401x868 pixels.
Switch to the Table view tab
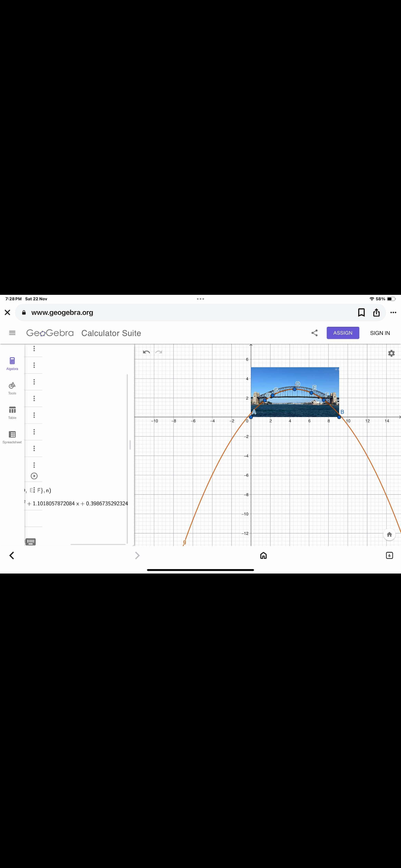click(12, 412)
